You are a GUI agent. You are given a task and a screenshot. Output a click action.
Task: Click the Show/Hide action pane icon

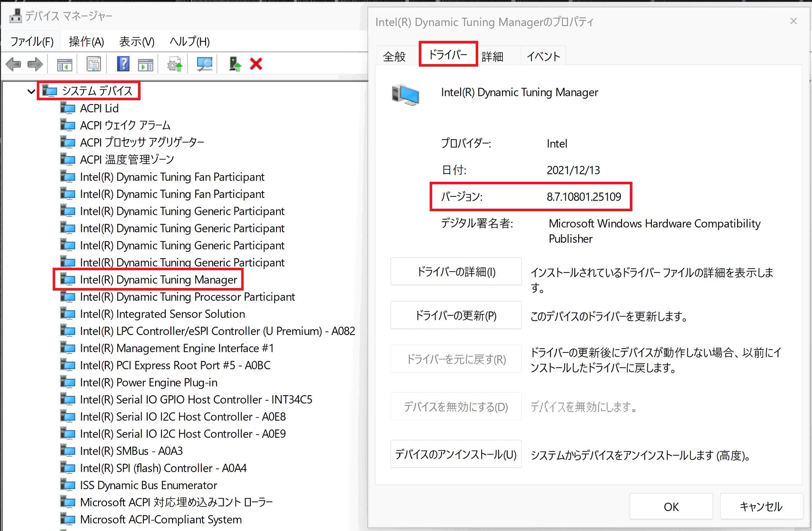click(x=145, y=64)
